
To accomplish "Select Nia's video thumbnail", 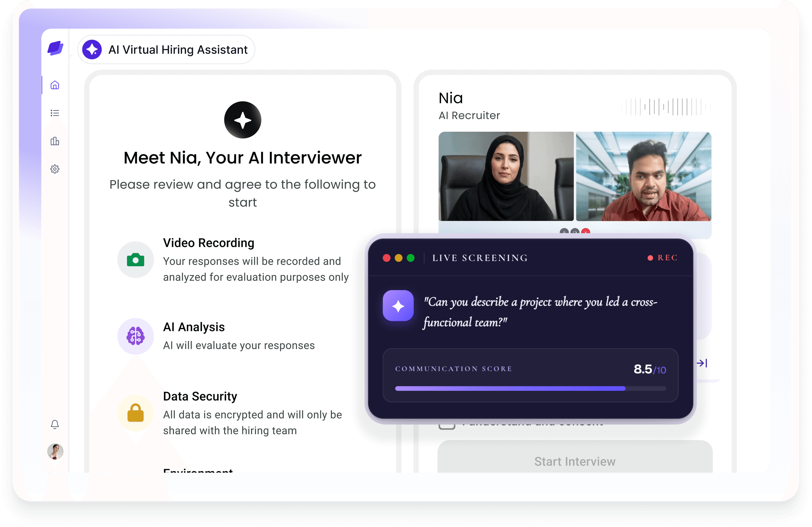I will coord(506,176).
